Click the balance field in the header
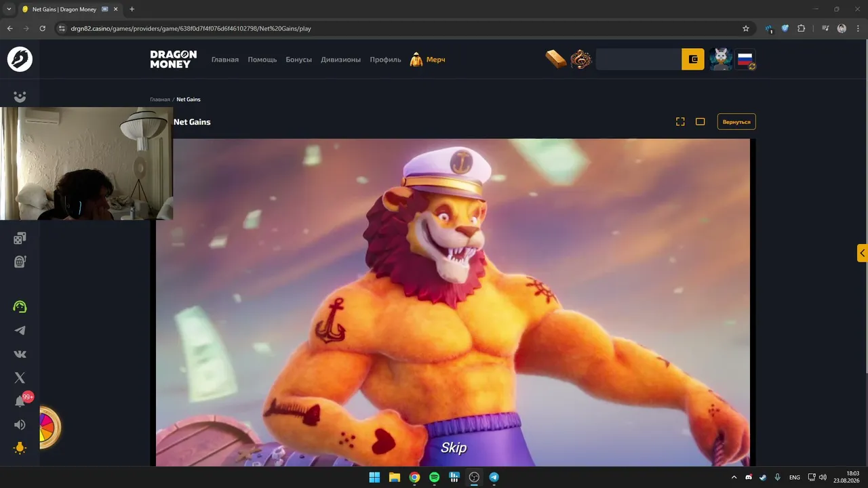The height and width of the screenshot is (488, 868). pos(639,60)
